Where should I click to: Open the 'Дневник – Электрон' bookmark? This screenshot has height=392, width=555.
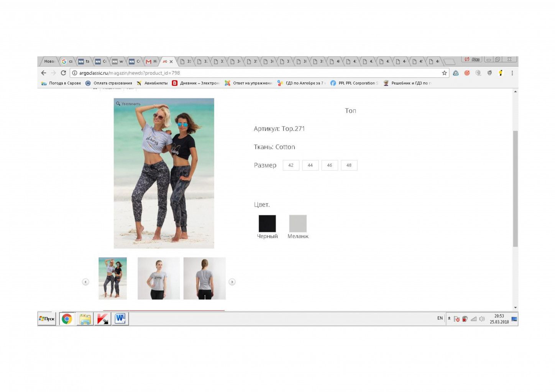(195, 83)
